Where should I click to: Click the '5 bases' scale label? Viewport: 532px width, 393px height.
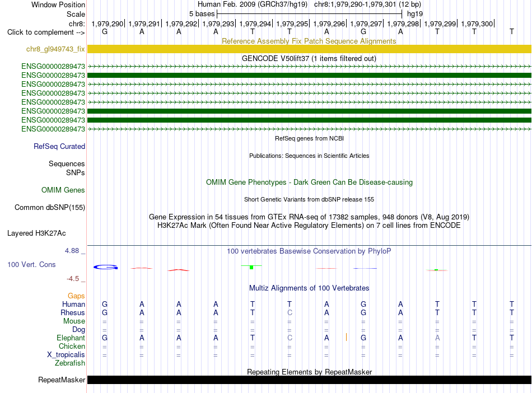coord(202,14)
